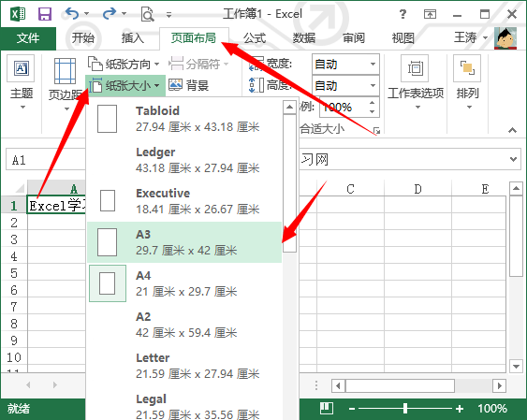Switch to Page Layout view in status bar
527x420 pixels.
click(327, 408)
